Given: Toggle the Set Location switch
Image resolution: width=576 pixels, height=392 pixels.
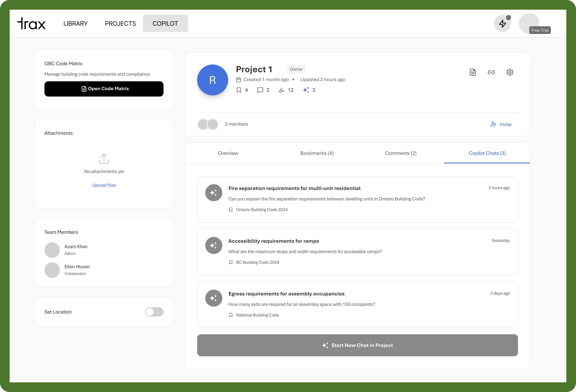Looking at the screenshot, I should (154, 312).
